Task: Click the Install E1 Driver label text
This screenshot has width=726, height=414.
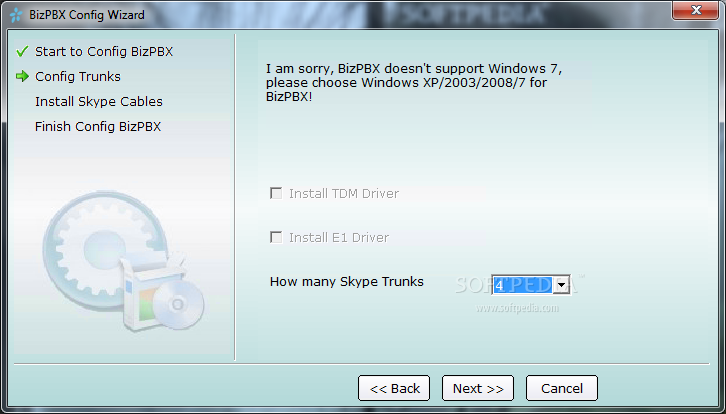Action: pyautogui.click(x=339, y=237)
